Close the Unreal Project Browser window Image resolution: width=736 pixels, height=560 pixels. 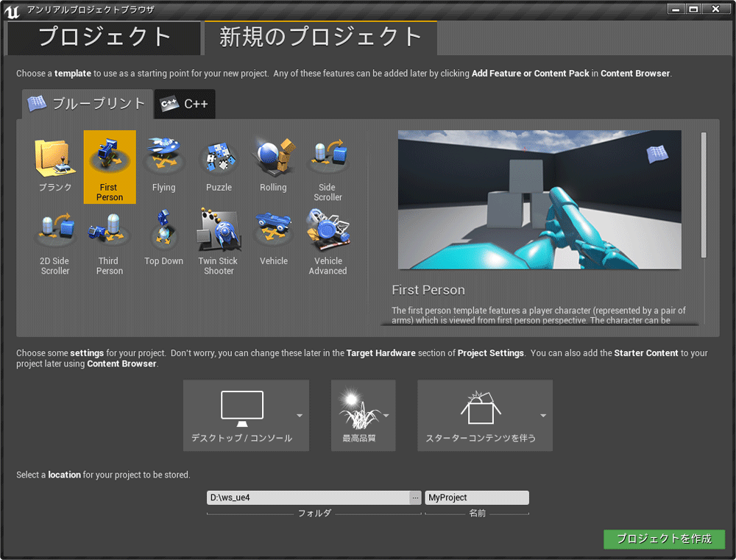coord(715,9)
